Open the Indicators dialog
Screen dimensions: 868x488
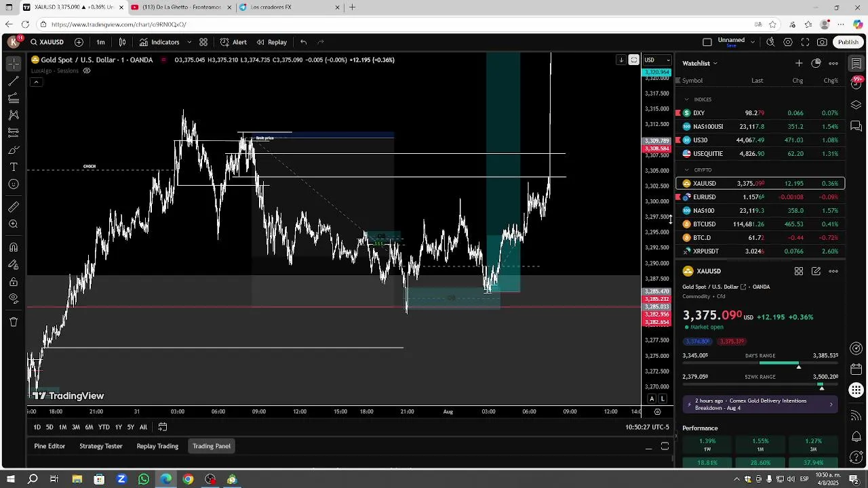pos(160,42)
